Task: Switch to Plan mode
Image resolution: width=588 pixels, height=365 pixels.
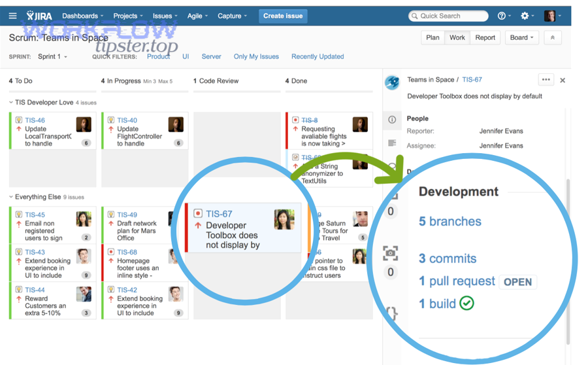Action: [433, 37]
